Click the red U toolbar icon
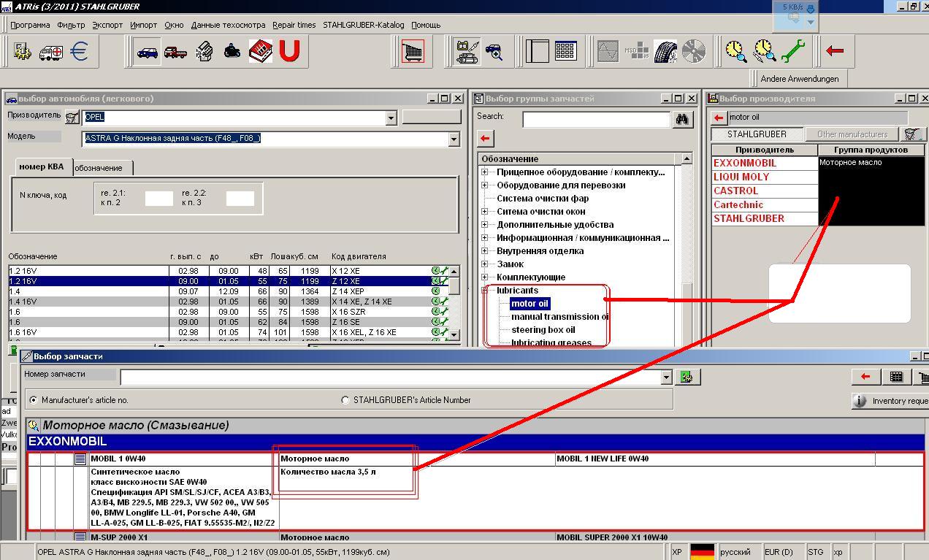This screenshot has height=560, width=929. 289,52
